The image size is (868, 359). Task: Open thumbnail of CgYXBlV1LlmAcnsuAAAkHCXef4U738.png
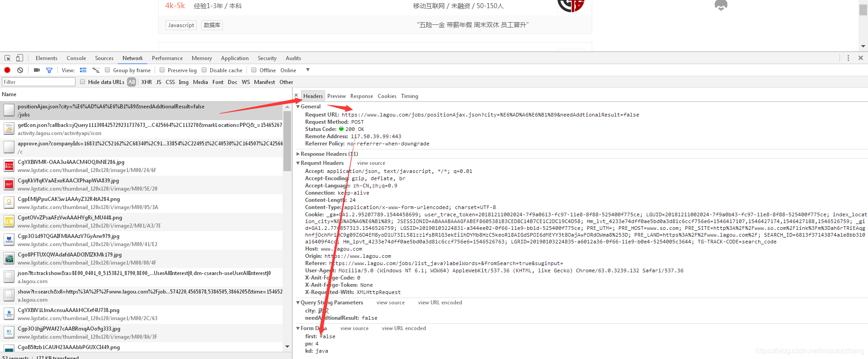point(9,314)
